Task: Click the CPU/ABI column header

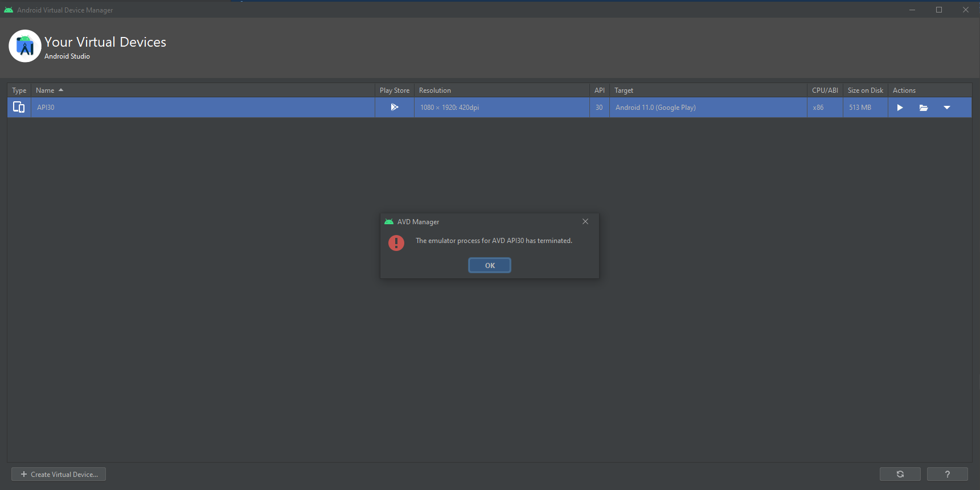Action: pos(825,90)
